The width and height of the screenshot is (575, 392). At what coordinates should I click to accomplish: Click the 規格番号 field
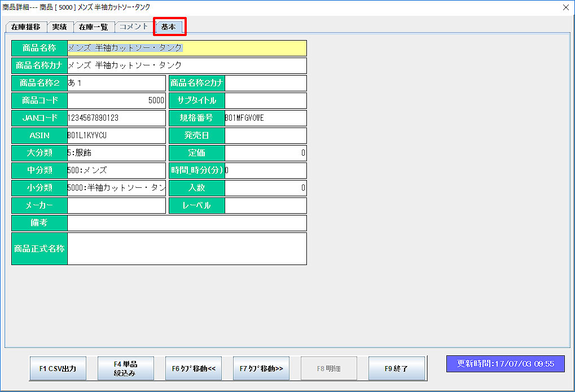(x=265, y=118)
